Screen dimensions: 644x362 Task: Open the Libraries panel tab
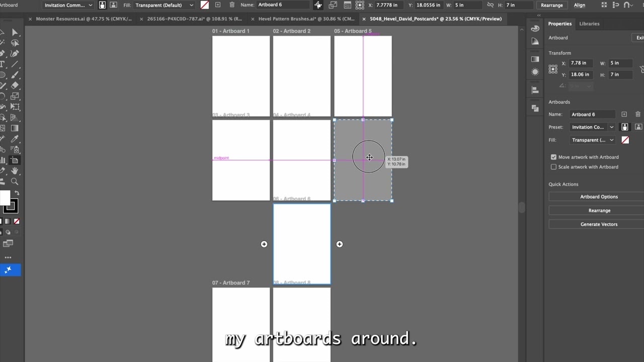589,24
